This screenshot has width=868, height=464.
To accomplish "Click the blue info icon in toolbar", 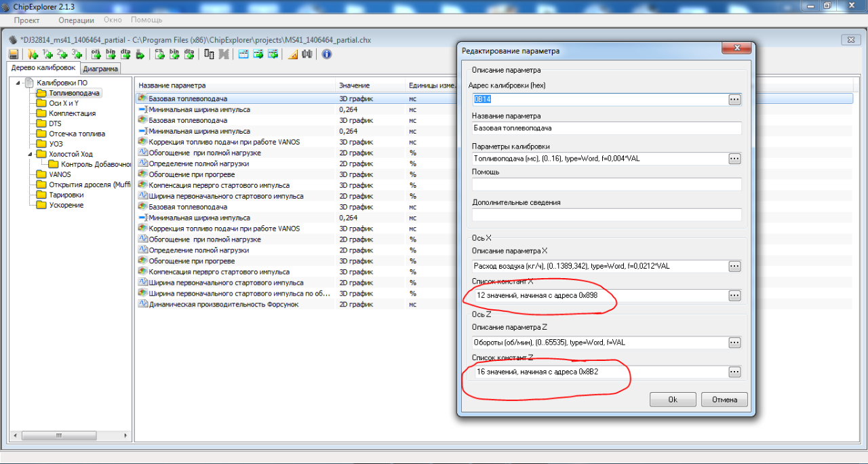I will click(327, 54).
